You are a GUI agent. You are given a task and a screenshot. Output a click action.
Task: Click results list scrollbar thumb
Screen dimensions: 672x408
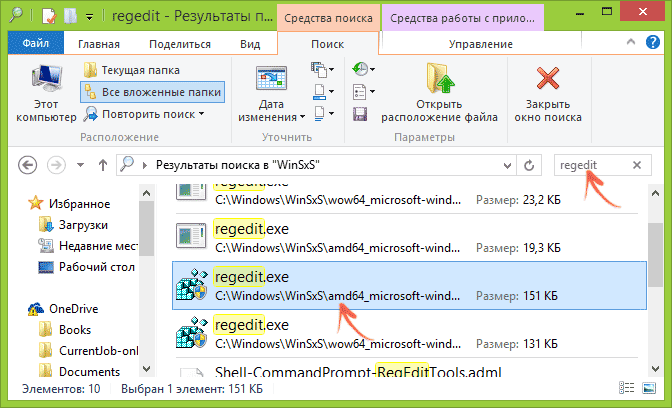click(x=655, y=255)
